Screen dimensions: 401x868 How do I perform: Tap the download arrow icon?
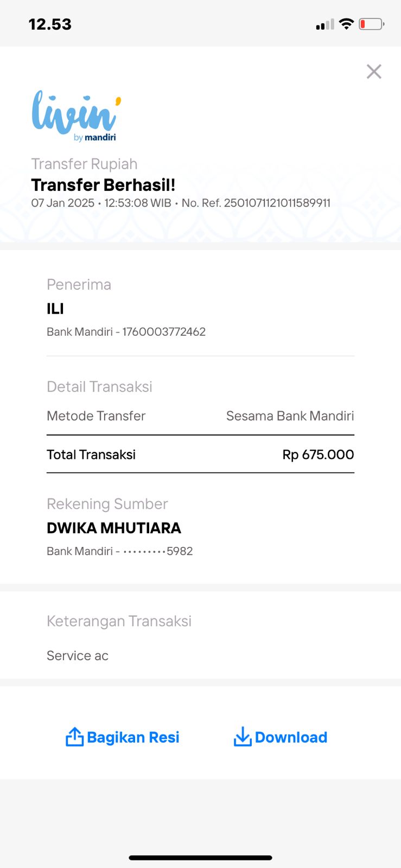coord(242,737)
